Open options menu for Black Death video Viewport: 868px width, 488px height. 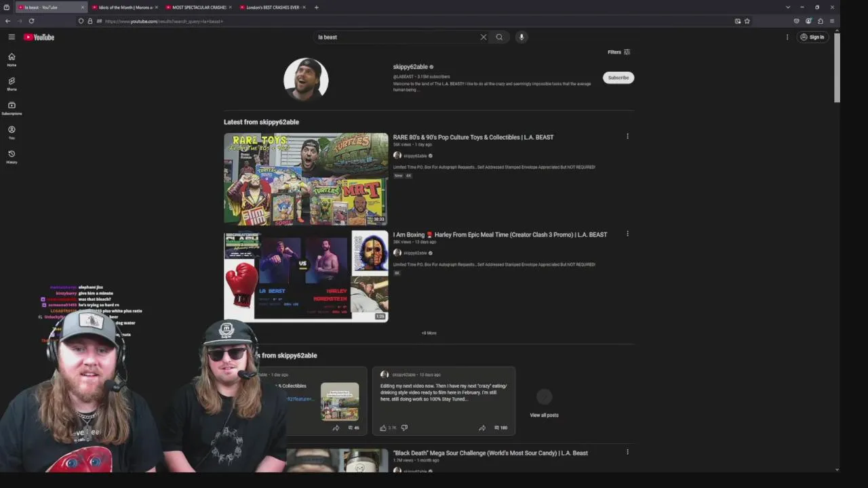click(627, 452)
